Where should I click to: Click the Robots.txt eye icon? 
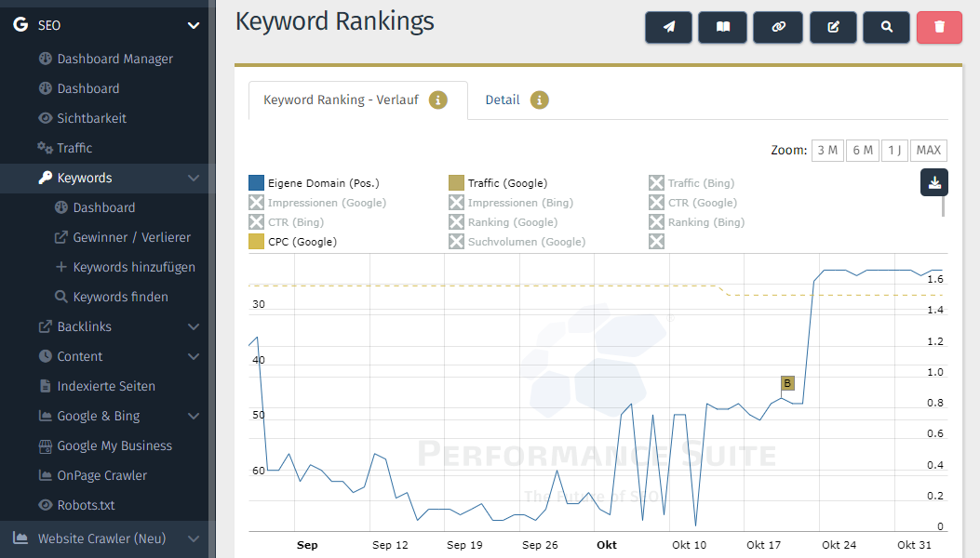[x=45, y=505]
